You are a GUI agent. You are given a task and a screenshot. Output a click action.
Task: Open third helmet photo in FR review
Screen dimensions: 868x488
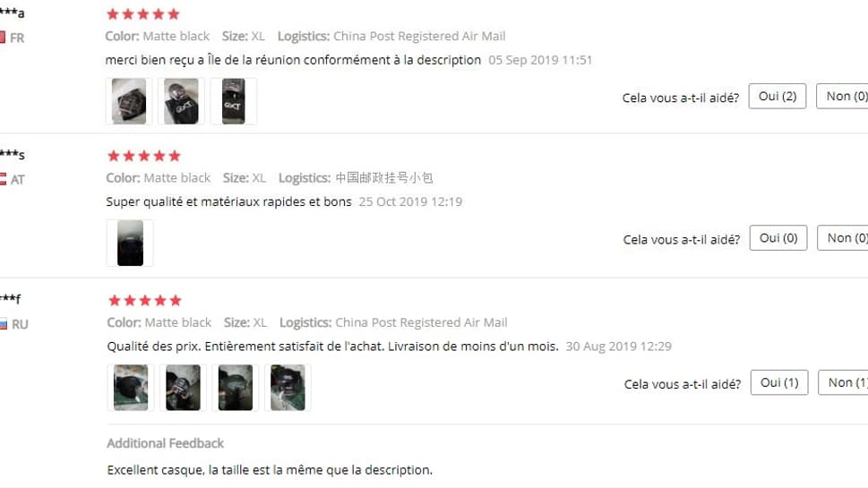pos(233,101)
